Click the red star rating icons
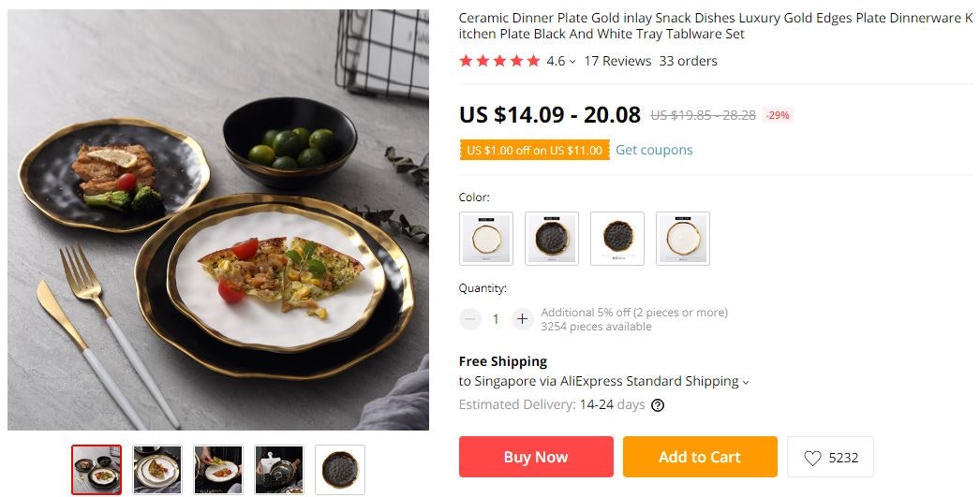980x497 pixels. (x=499, y=61)
